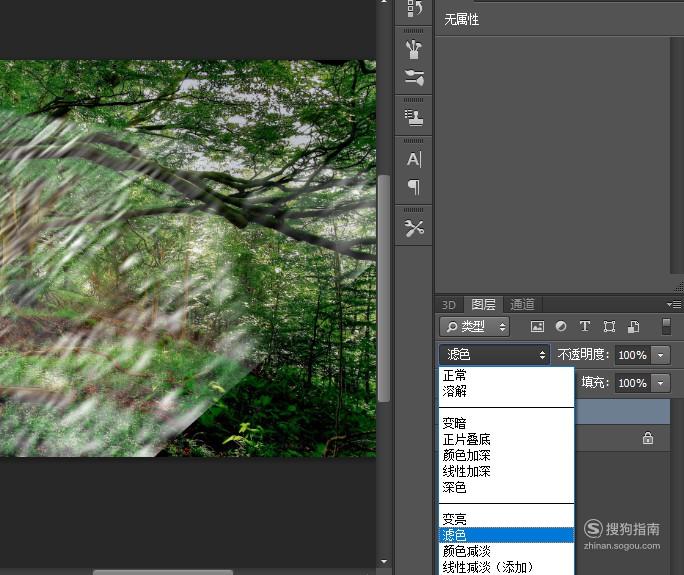This screenshot has width=684, height=575.
Task: Choose 正常 blend mode
Action: (506, 375)
